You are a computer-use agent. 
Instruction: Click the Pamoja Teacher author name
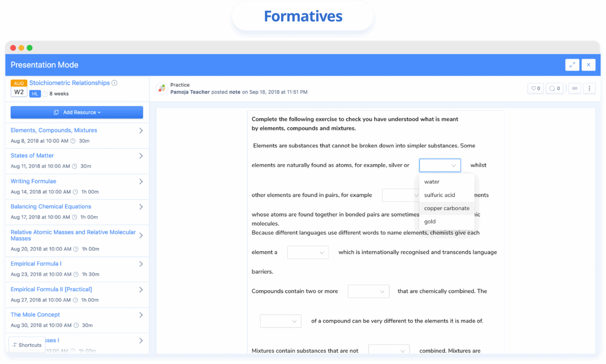pyautogui.click(x=190, y=92)
